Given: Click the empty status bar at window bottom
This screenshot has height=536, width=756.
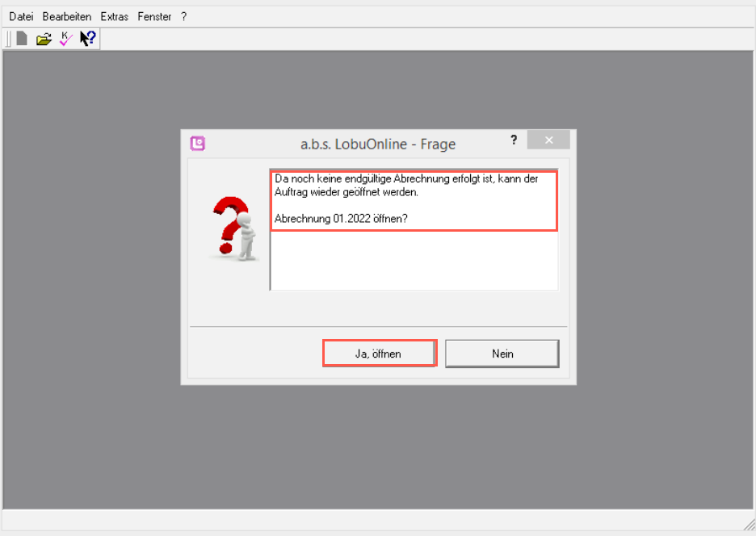Looking at the screenshot, I should coord(372,521).
